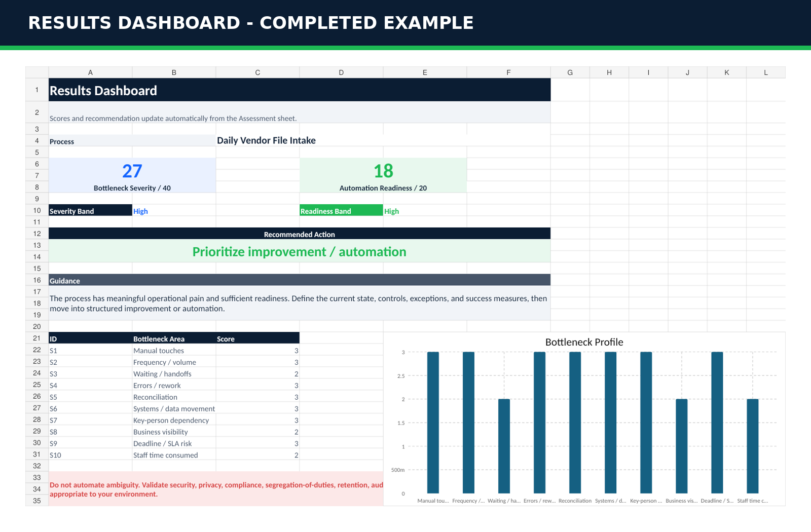Select the "Scores and recommendation update automatically" subtitle
Screen dimensions: 811x532
click(x=300, y=112)
